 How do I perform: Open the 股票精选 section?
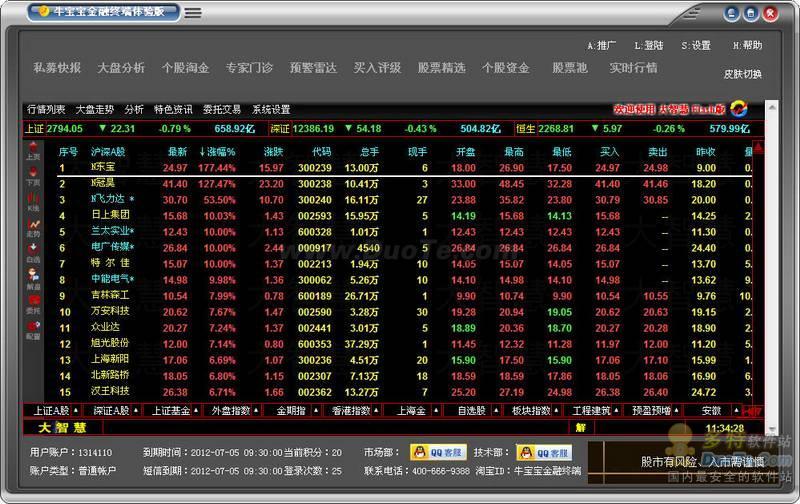(441, 67)
